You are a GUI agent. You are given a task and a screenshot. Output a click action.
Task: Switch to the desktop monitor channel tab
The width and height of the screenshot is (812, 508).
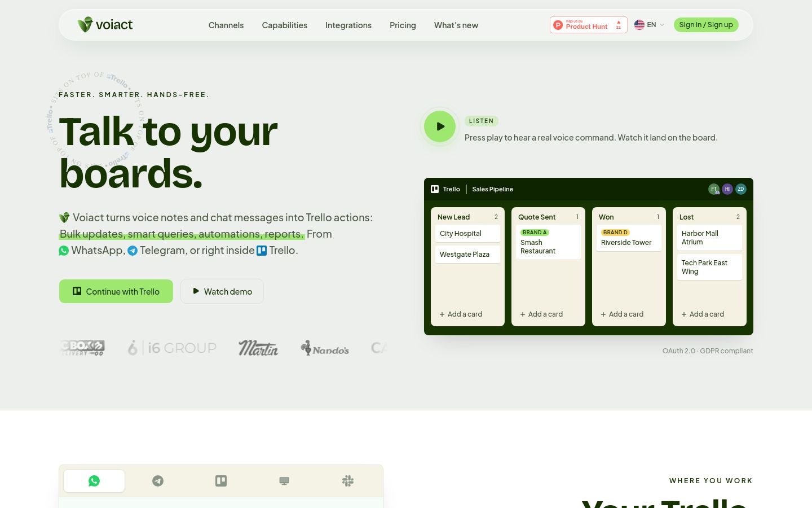(x=284, y=481)
